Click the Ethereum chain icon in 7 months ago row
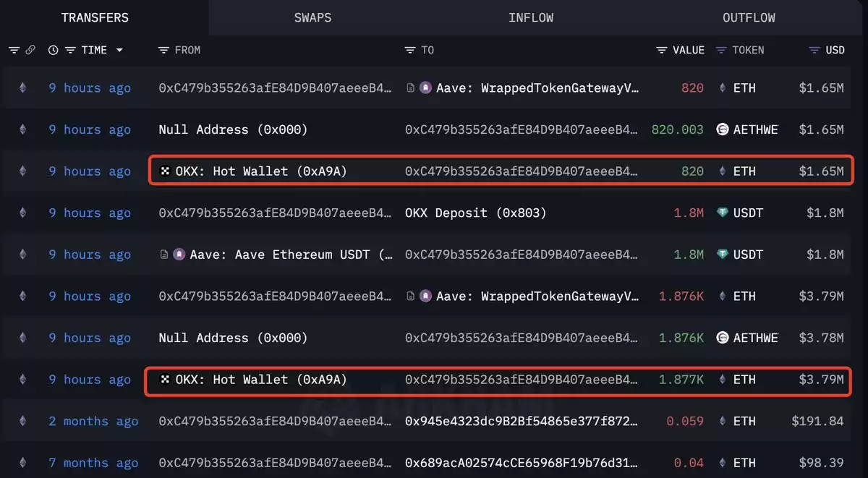Image resolution: width=868 pixels, height=478 pixels. [x=22, y=463]
